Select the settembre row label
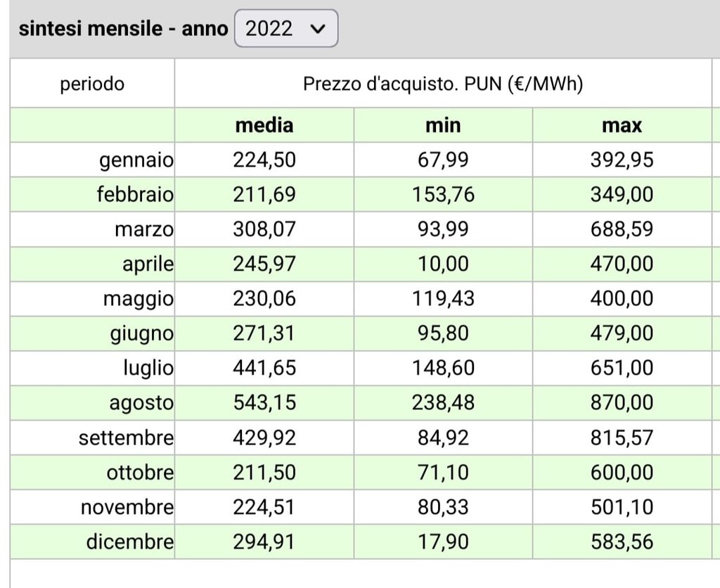 [x=127, y=437]
